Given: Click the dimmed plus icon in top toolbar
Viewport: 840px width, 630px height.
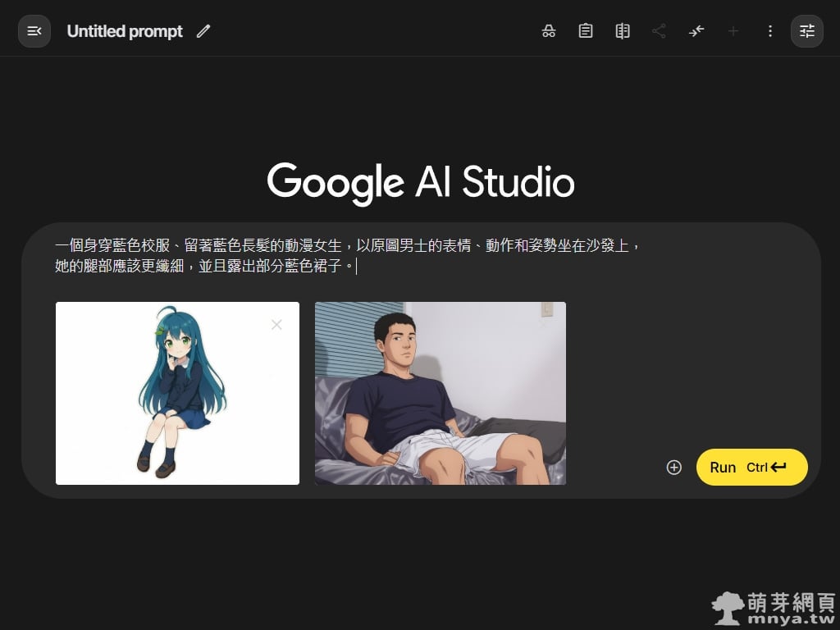Looking at the screenshot, I should click(x=733, y=31).
